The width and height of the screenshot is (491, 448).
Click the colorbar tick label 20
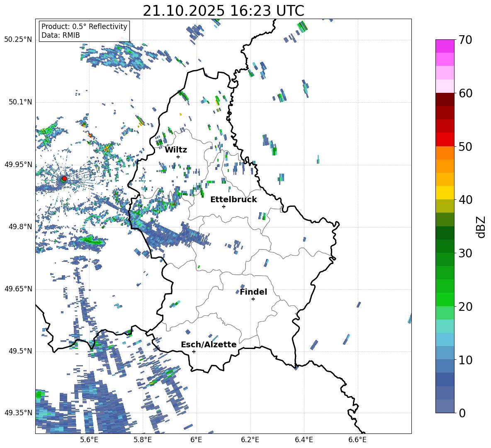pos(466,307)
